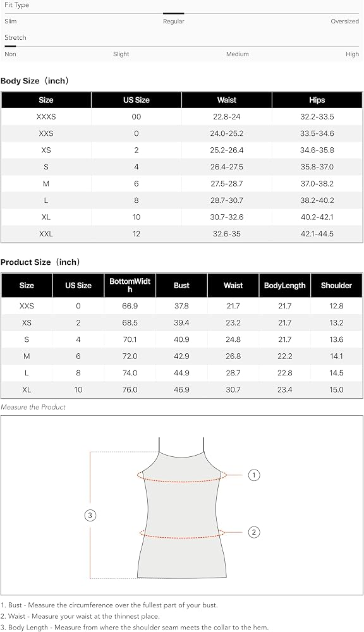Click circled number 1 bust marker
Viewport: 364px width, 632px height.
click(x=253, y=475)
